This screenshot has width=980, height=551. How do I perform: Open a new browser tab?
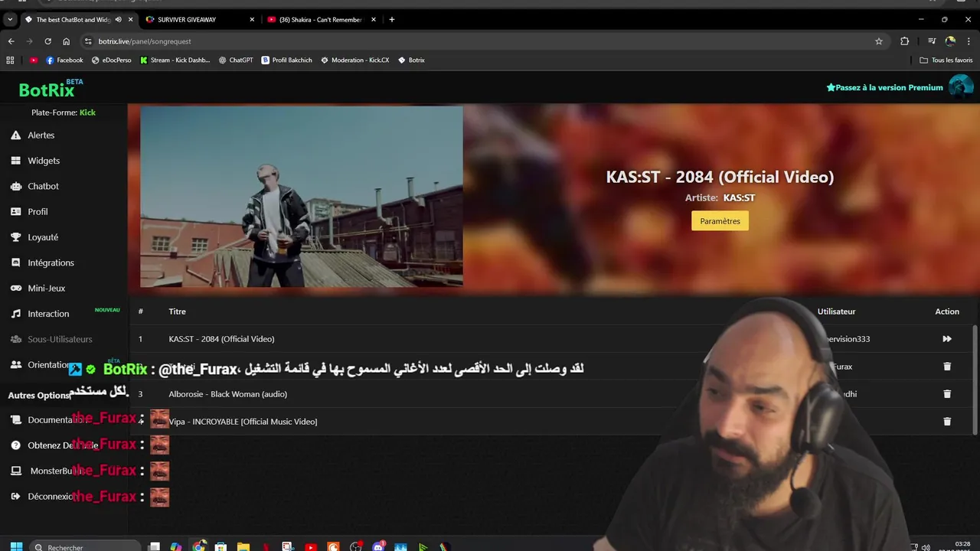click(391, 19)
